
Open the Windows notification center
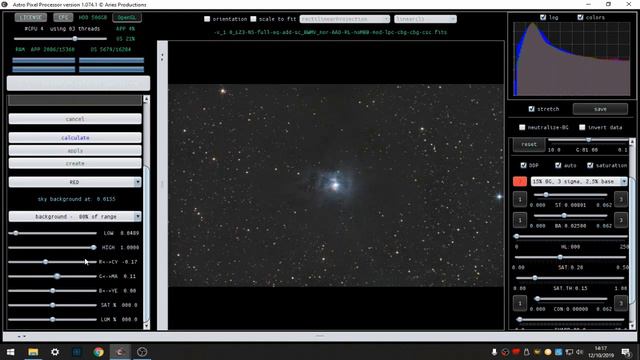pyautogui.click(x=626, y=352)
